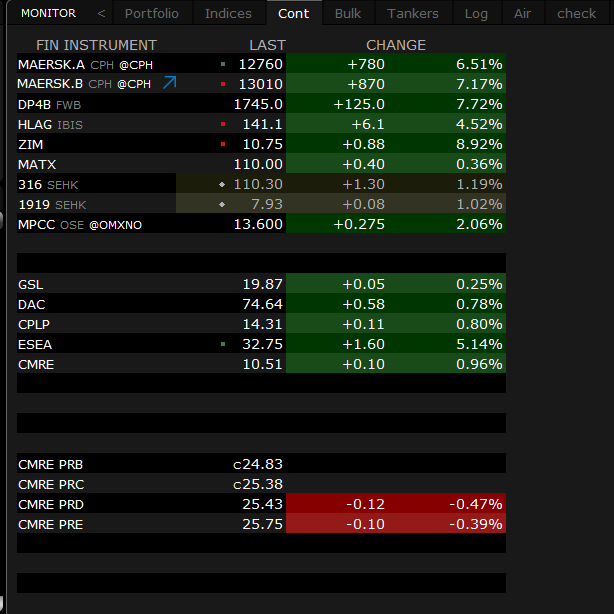
Task: Click last price 13010
Action: coord(260,84)
